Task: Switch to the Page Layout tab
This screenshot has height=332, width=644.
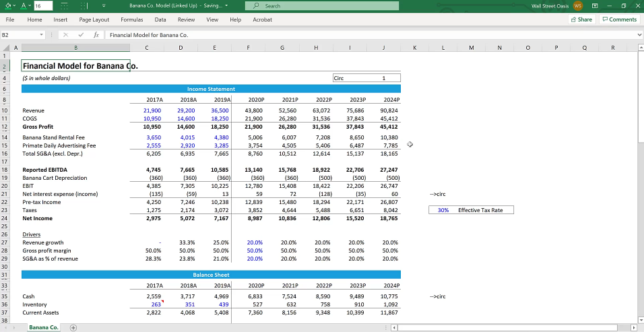Action: [94, 20]
